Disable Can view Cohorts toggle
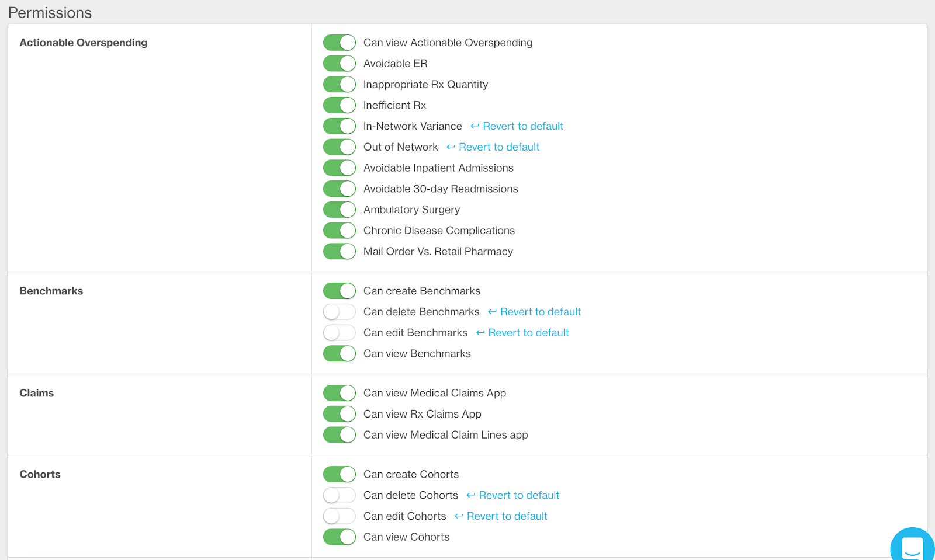Viewport: 935px width, 560px height. (340, 537)
